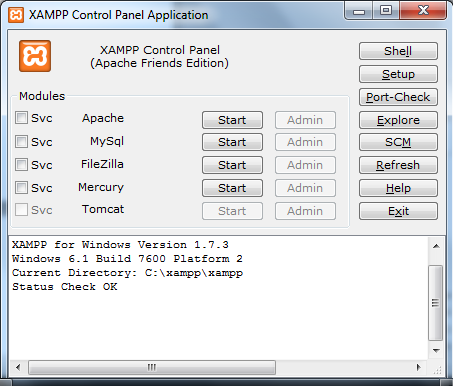Click the horizontal scrollbar thumb

pyautogui.click(x=152, y=367)
